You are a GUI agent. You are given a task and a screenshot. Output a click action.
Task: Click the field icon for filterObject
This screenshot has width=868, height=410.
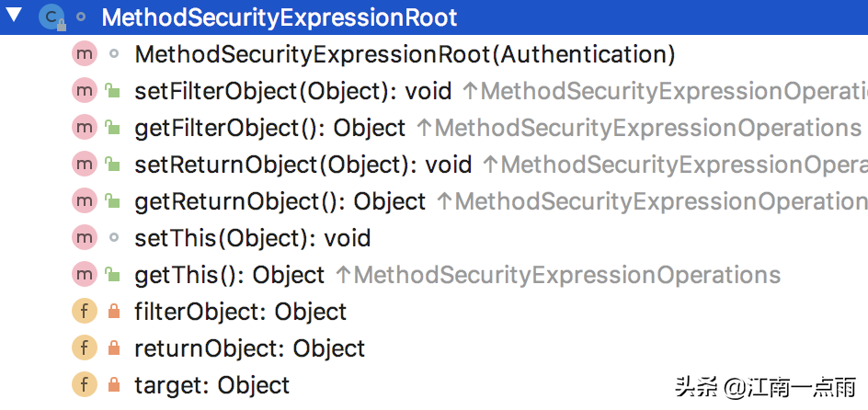pos(85,312)
